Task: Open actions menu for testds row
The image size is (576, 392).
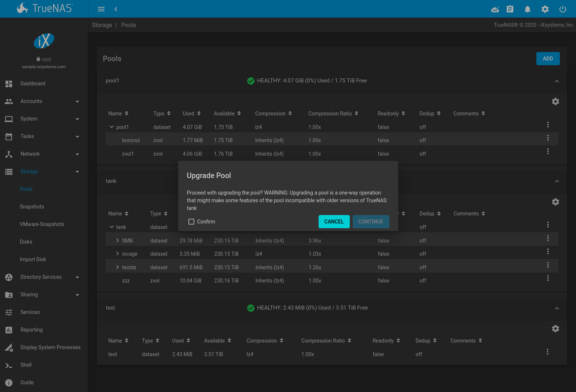Action: tap(548, 265)
